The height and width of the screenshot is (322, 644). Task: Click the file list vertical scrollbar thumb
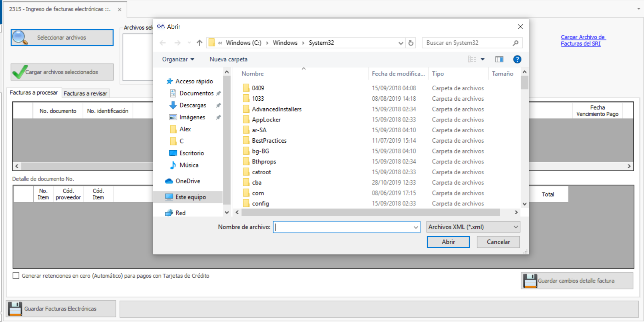click(x=524, y=83)
